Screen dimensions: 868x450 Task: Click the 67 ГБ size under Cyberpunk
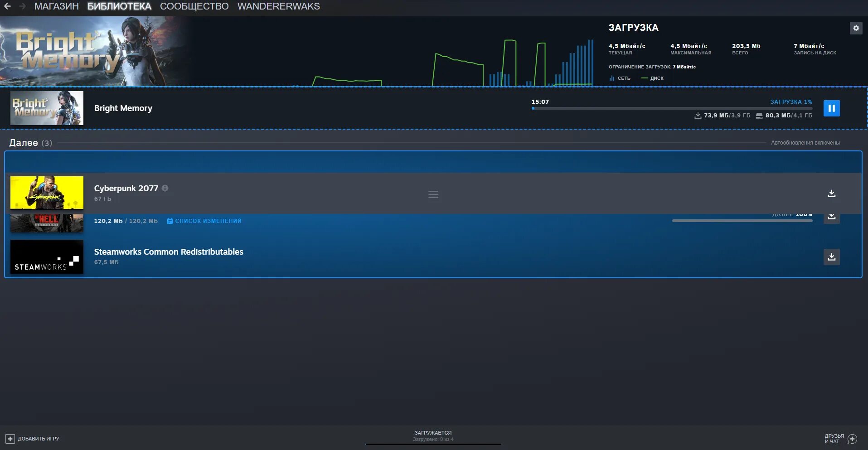click(102, 199)
